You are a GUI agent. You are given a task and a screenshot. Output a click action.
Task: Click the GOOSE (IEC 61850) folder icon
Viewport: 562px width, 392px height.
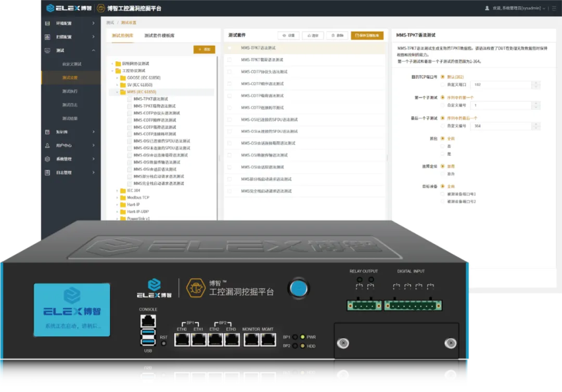click(x=123, y=77)
